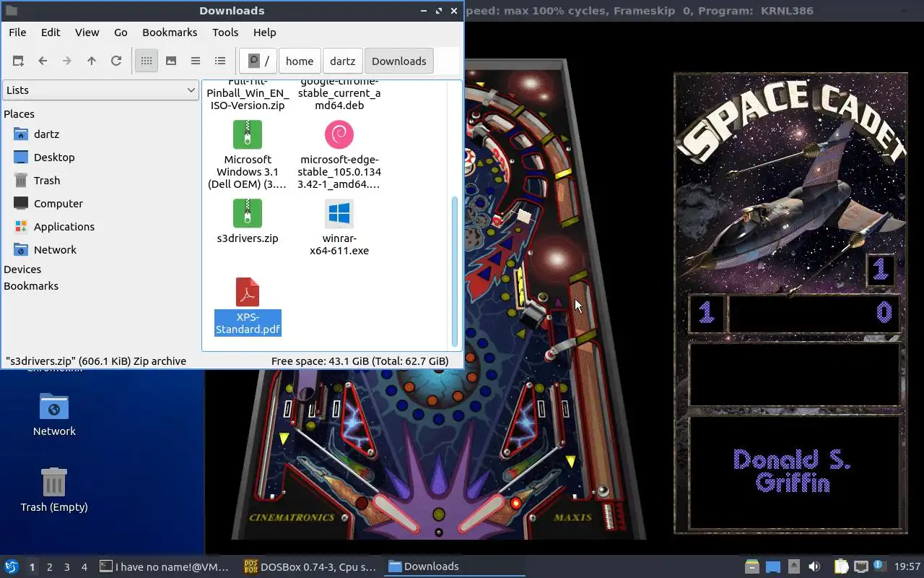Click the free space status text

click(359, 361)
